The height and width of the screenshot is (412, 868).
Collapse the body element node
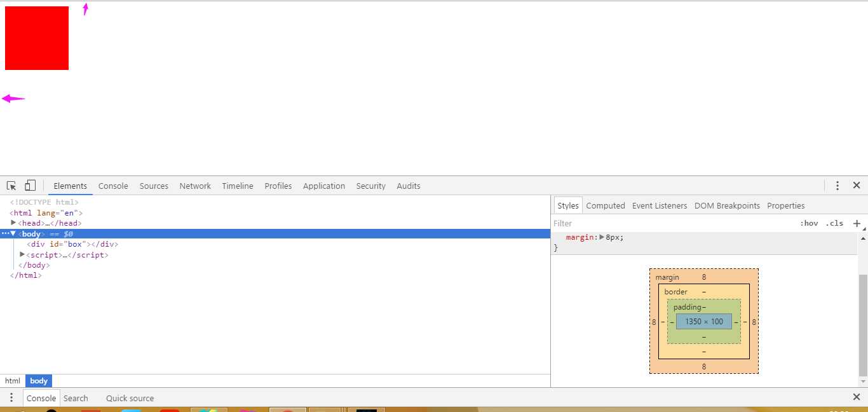coord(13,233)
